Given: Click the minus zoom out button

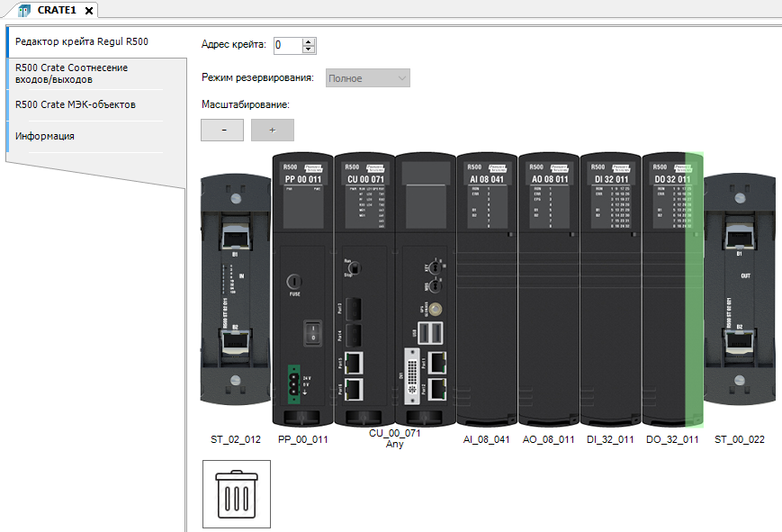Looking at the screenshot, I should coord(222,131).
